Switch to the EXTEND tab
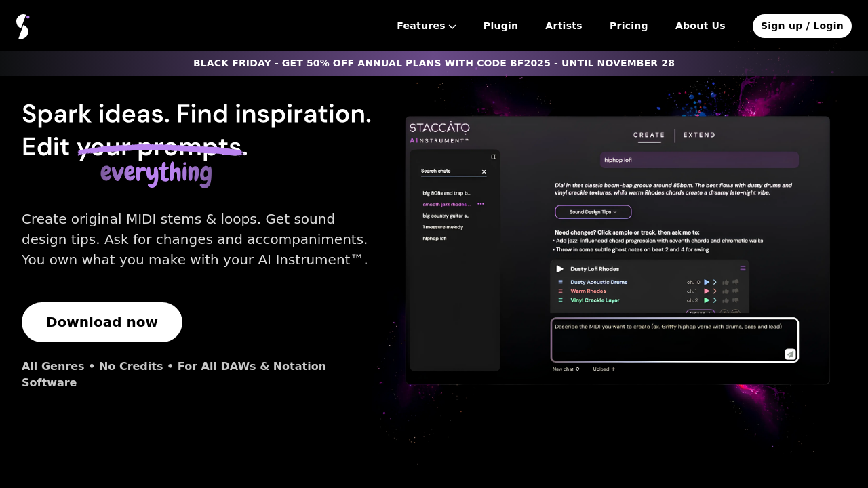The image size is (868, 488). coord(699,135)
